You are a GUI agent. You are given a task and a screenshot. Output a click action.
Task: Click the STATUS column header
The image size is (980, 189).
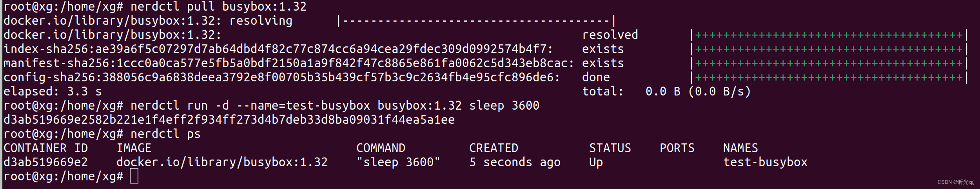tap(610, 148)
